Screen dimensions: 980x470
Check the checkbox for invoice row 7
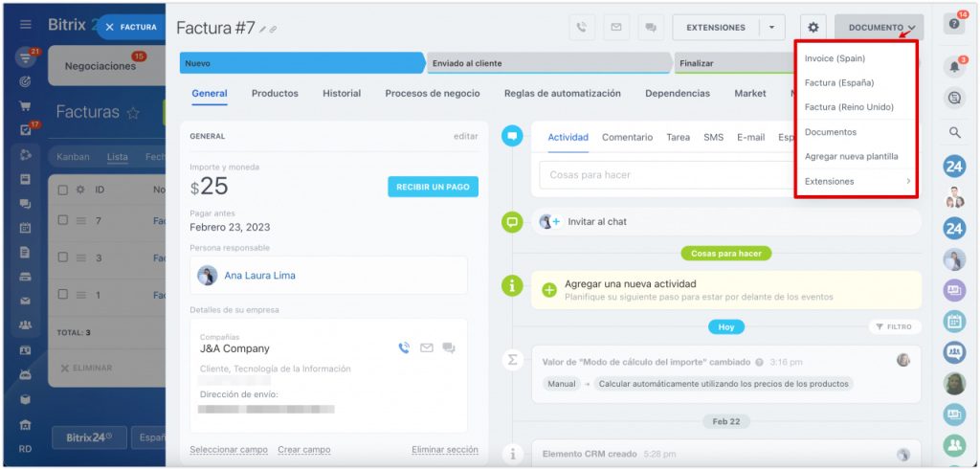click(63, 221)
